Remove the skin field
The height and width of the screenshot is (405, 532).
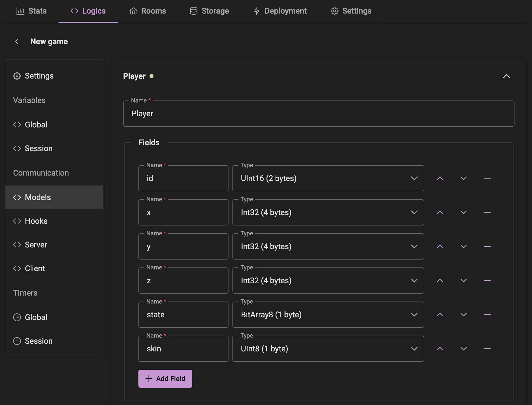point(487,348)
